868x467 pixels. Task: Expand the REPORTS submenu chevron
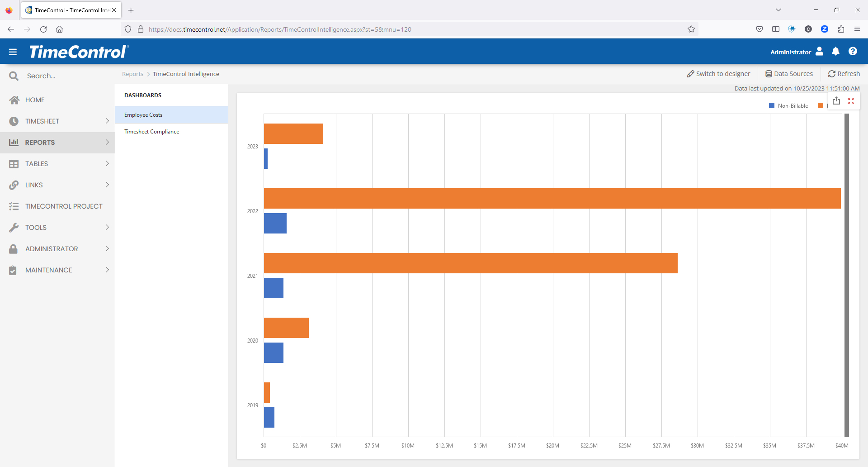(x=107, y=143)
